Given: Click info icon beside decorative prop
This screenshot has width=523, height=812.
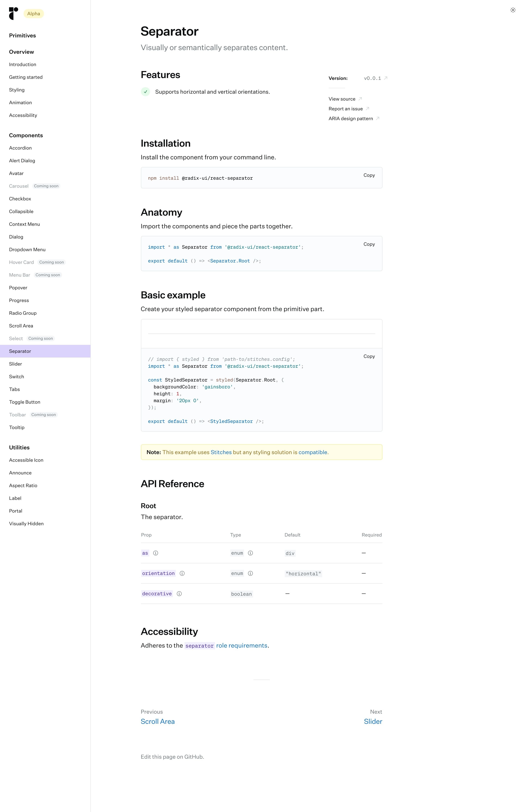Looking at the screenshot, I should click(179, 594).
